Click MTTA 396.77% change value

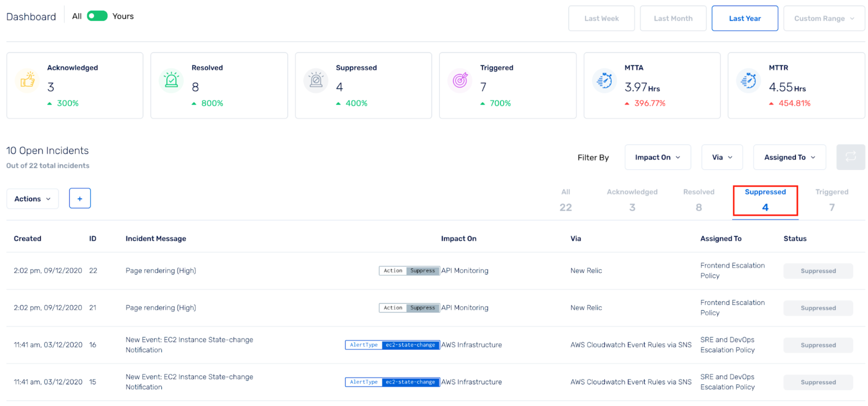(650, 103)
